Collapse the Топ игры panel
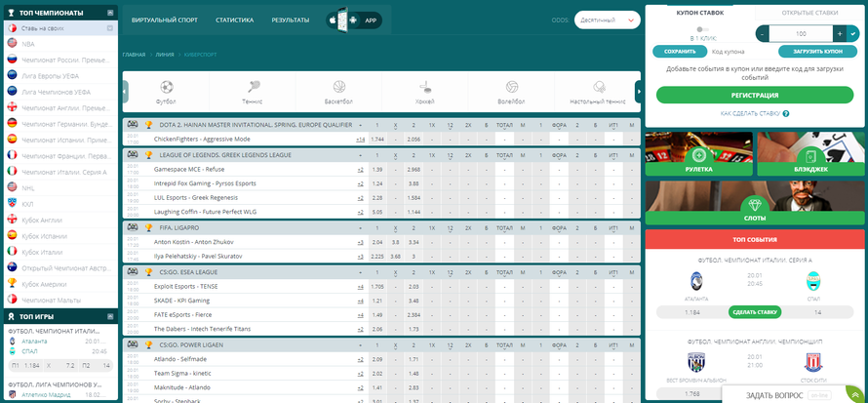The height and width of the screenshot is (403, 868). 111,316
